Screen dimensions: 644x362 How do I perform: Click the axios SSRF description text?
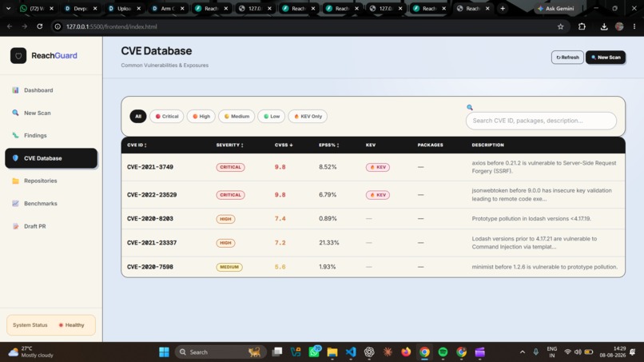(x=544, y=167)
